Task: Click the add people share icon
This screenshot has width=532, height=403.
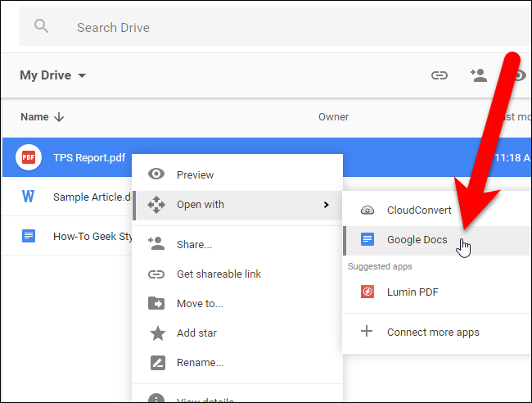Action: click(x=479, y=75)
